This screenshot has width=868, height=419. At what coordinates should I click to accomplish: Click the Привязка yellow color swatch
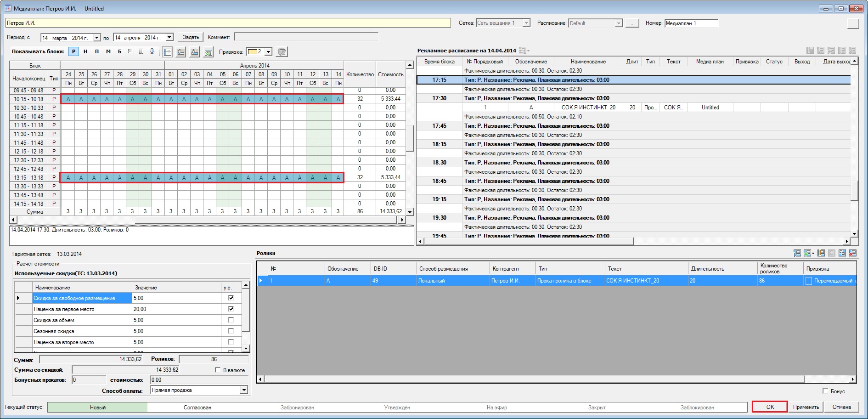252,51
